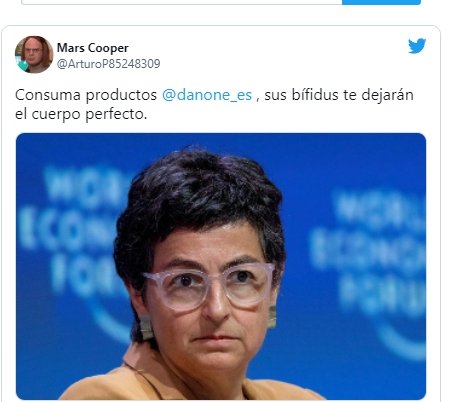This screenshot has height=402, width=459.
Task: Visit the @ArturoP85248309 handle link
Action: pos(108,64)
